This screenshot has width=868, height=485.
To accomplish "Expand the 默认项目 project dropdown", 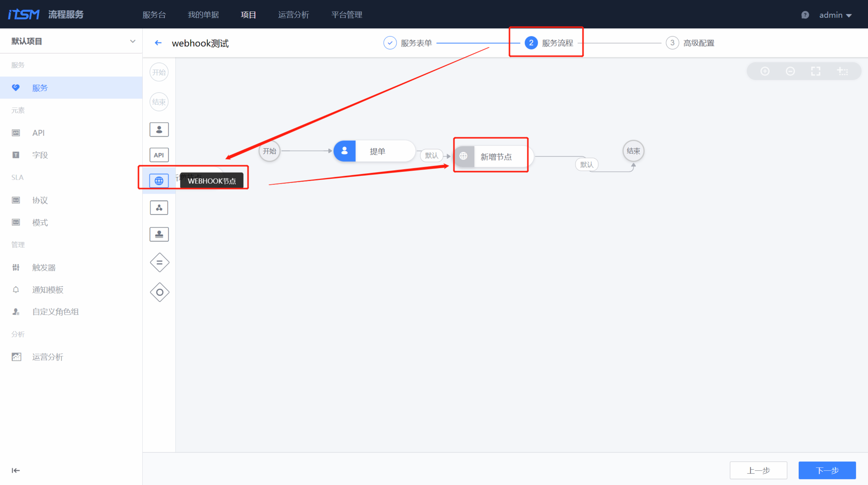I will 132,41.
